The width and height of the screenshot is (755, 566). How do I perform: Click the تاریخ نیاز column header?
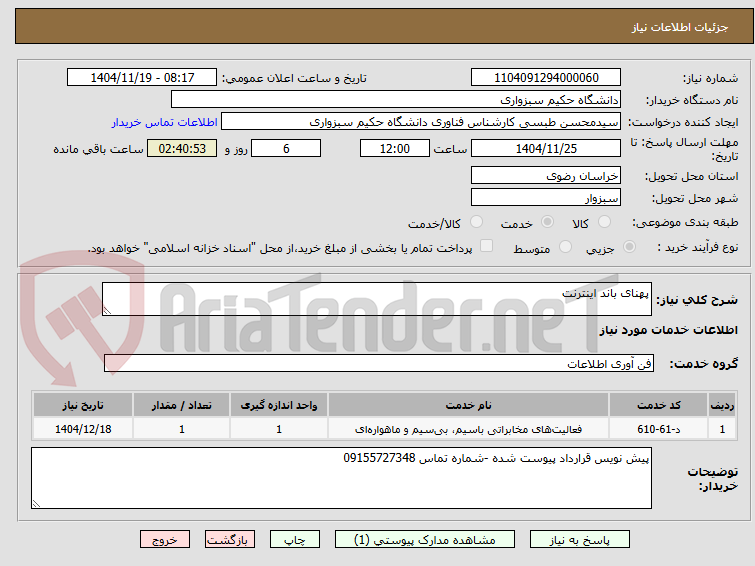click(x=83, y=405)
